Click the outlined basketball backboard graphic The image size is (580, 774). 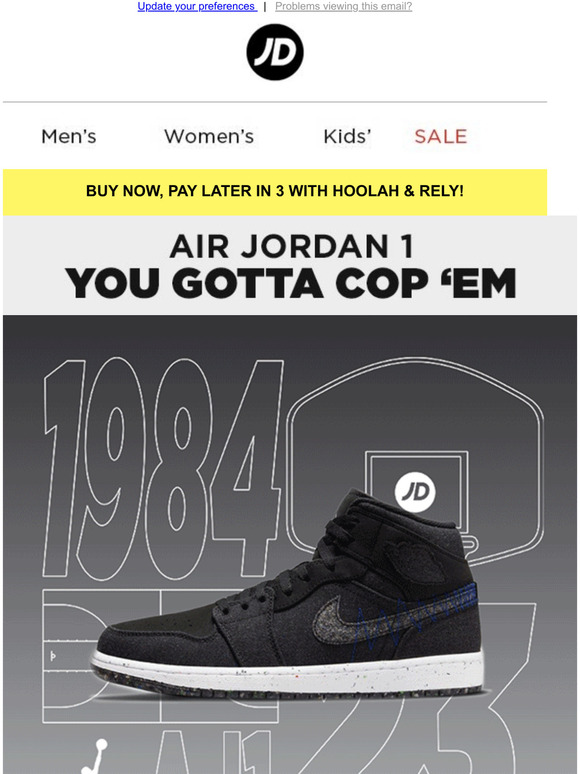pyautogui.click(x=416, y=459)
